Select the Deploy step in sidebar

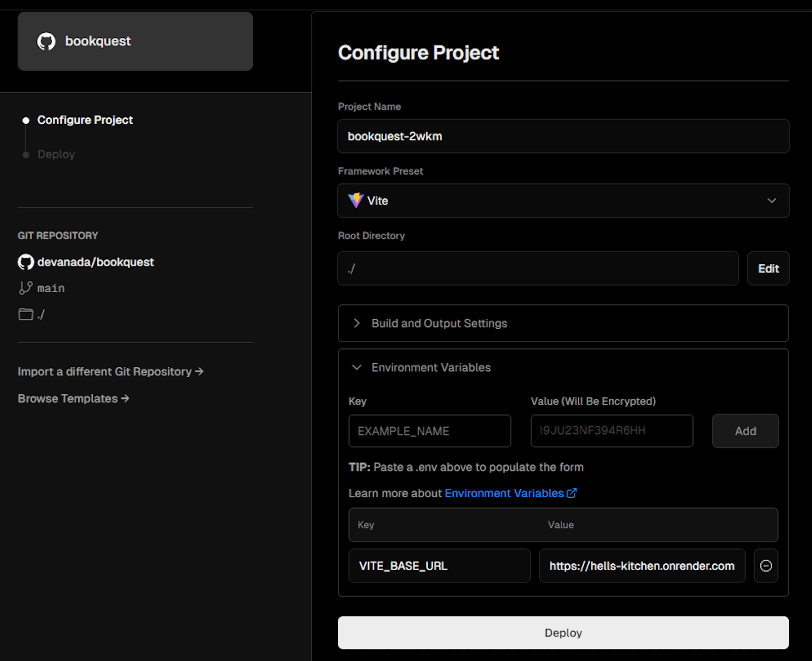click(x=56, y=154)
